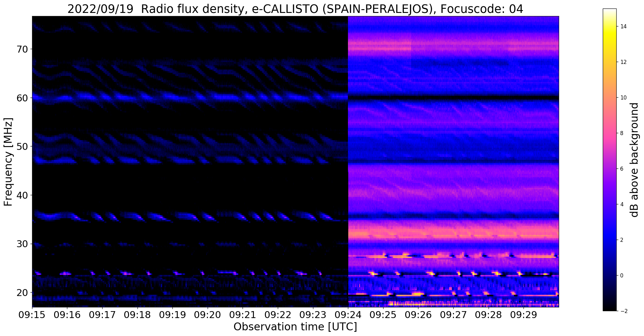Click the 09:15 time tick label

tap(32, 315)
